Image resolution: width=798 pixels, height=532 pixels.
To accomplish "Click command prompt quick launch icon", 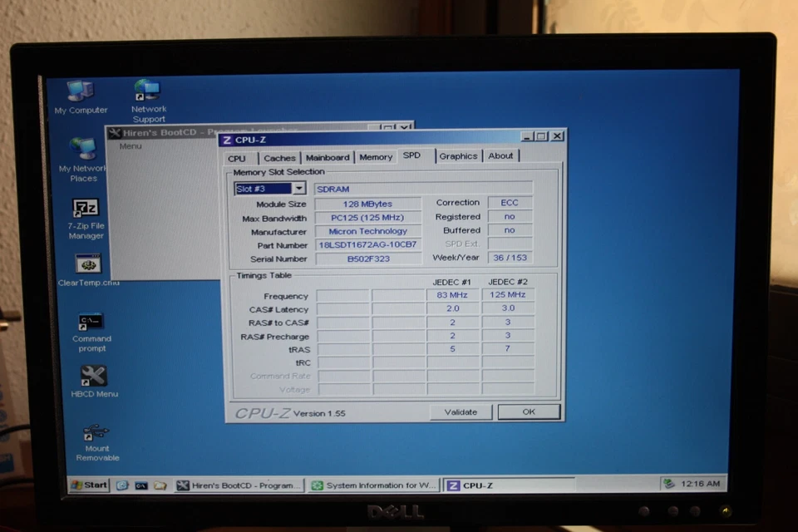I will click(x=141, y=485).
